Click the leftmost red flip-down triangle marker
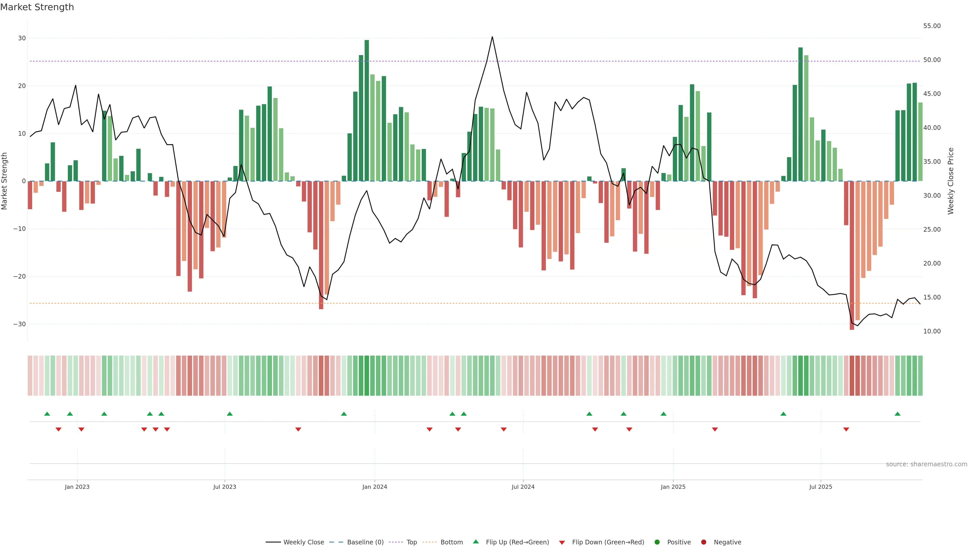The height and width of the screenshot is (551, 980). click(x=59, y=429)
